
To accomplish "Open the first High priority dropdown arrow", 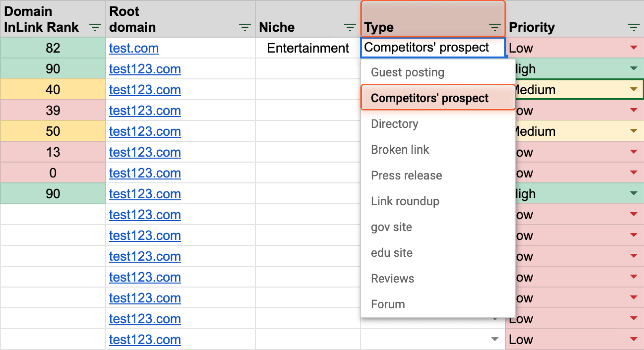I will point(633,68).
